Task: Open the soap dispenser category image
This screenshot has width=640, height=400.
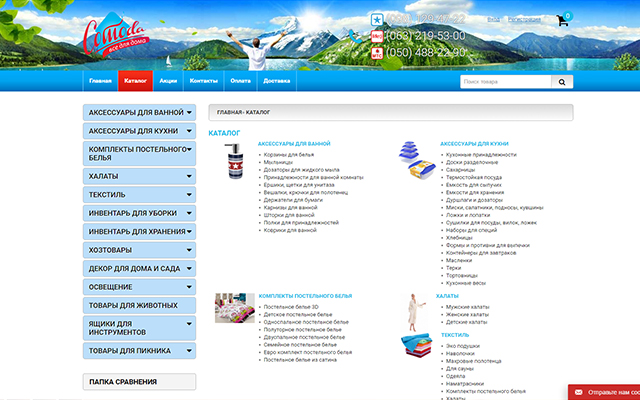Action: pyautogui.click(x=234, y=161)
